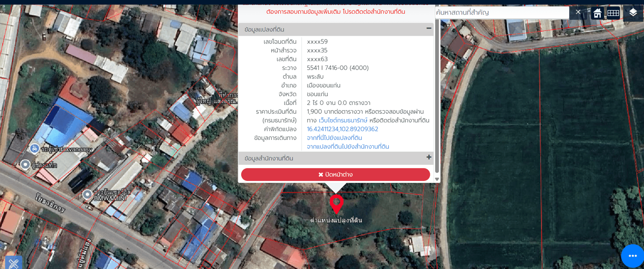Click the อำเภอ value เมืองขอนแก่น
644x269 pixels.
tap(324, 86)
